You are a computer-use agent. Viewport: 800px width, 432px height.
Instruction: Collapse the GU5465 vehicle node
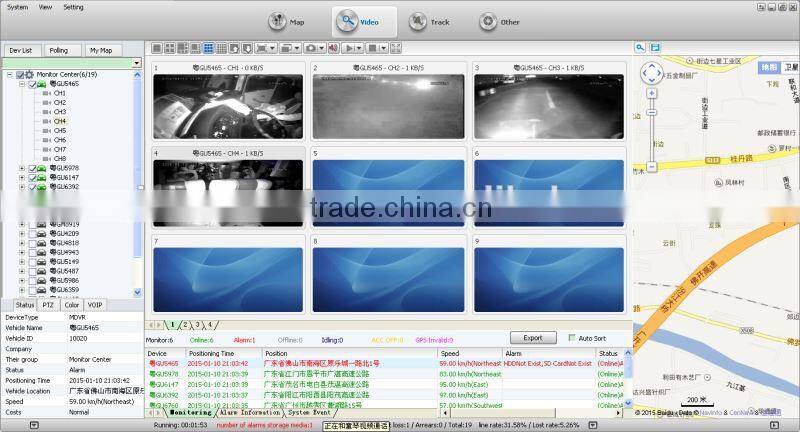tap(22, 84)
